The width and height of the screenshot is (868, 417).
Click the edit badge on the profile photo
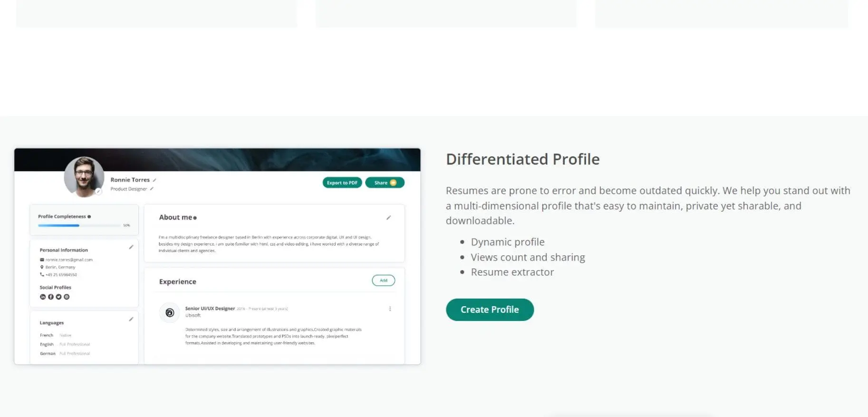pos(98,192)
